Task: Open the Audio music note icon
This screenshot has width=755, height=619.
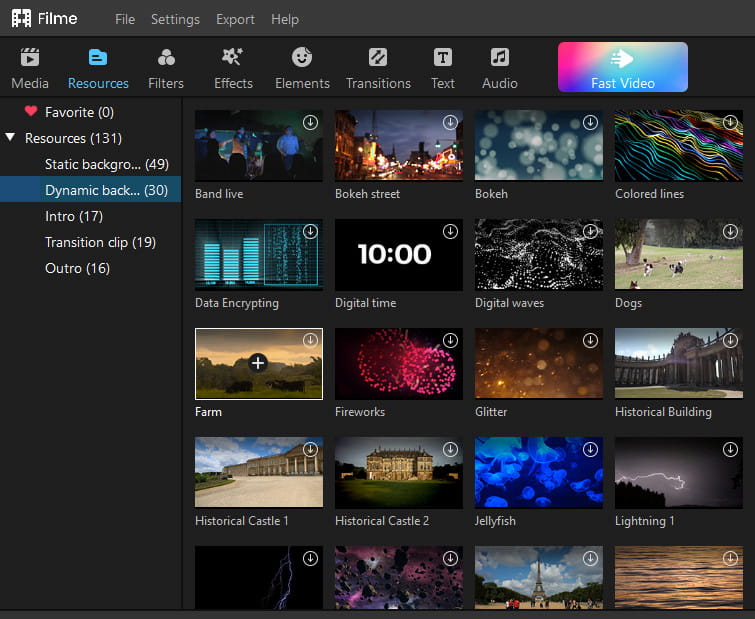Action: [x=500, y=58]
